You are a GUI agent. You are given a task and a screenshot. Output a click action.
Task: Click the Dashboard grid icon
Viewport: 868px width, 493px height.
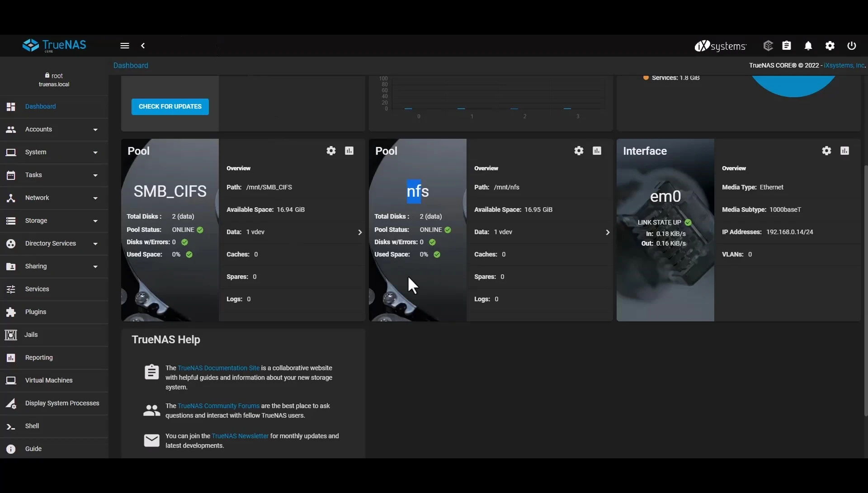pos(11,107)
